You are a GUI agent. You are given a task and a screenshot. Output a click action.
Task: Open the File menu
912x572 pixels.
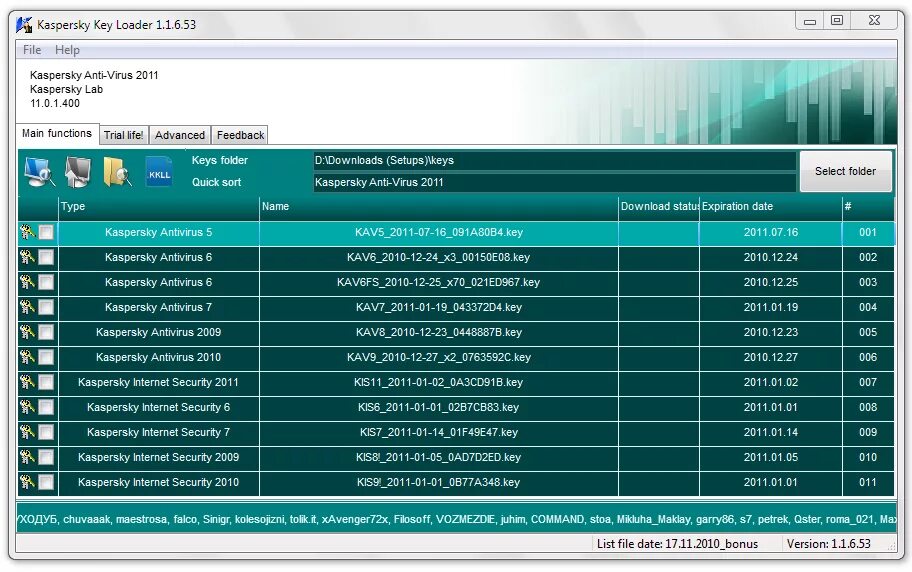32,50
